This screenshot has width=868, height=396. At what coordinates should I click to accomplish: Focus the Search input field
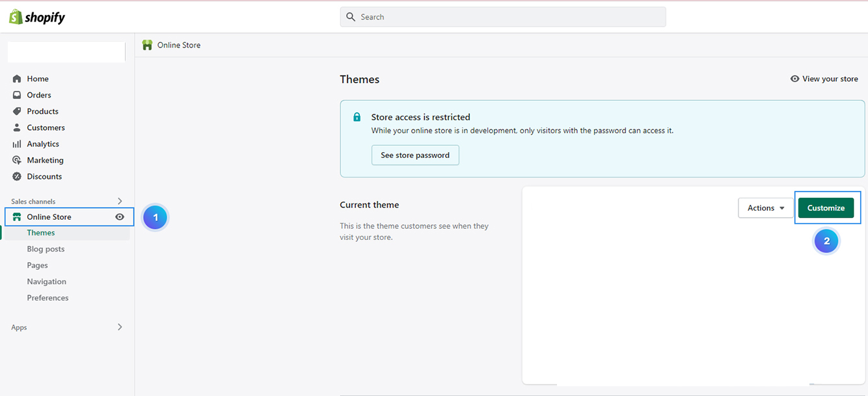click(502, 17)
